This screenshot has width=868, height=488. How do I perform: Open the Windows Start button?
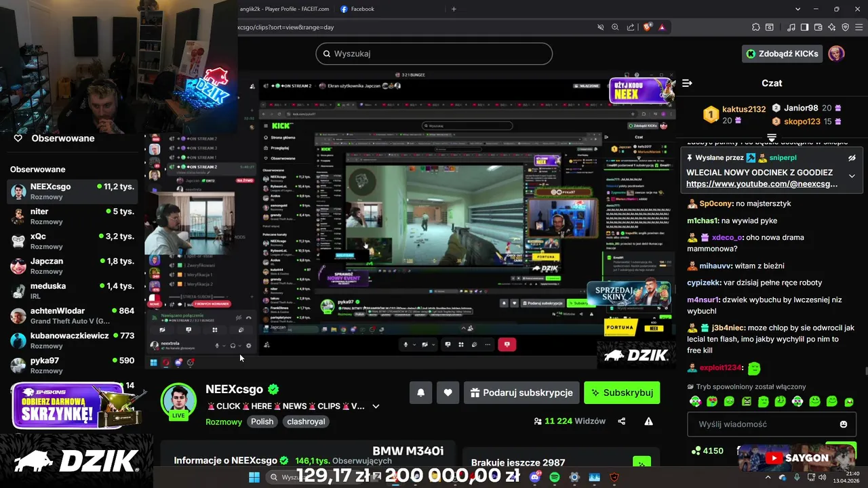(254, 477)
